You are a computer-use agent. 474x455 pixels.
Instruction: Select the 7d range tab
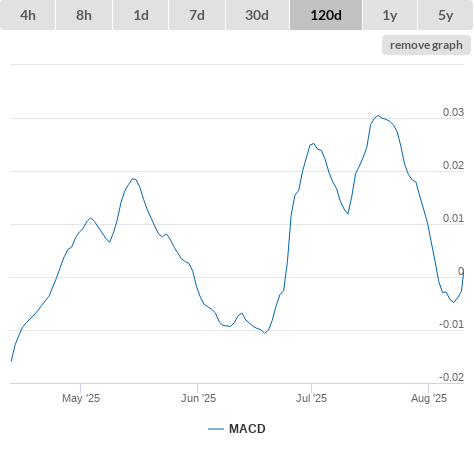[x=197, y=15]
